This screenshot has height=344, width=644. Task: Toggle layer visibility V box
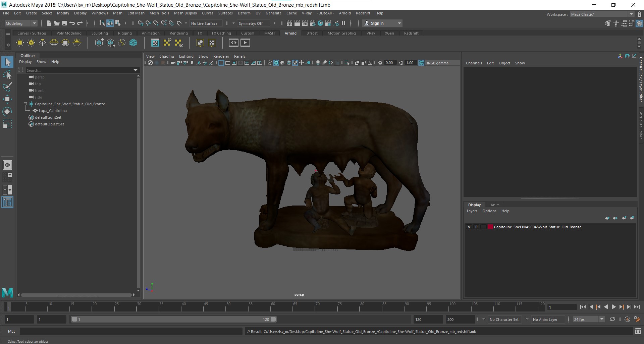pyautogui.click(x=469, y=227)
